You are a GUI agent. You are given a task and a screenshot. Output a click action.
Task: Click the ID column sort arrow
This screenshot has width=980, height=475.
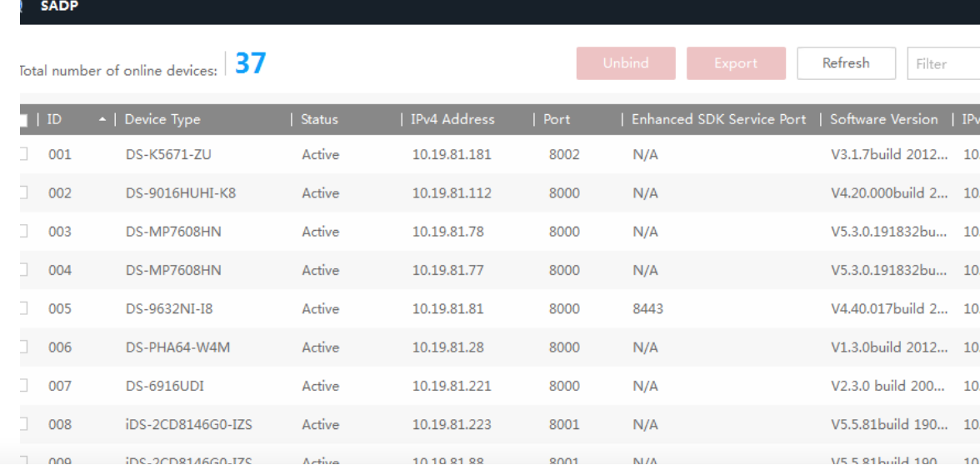102,119
